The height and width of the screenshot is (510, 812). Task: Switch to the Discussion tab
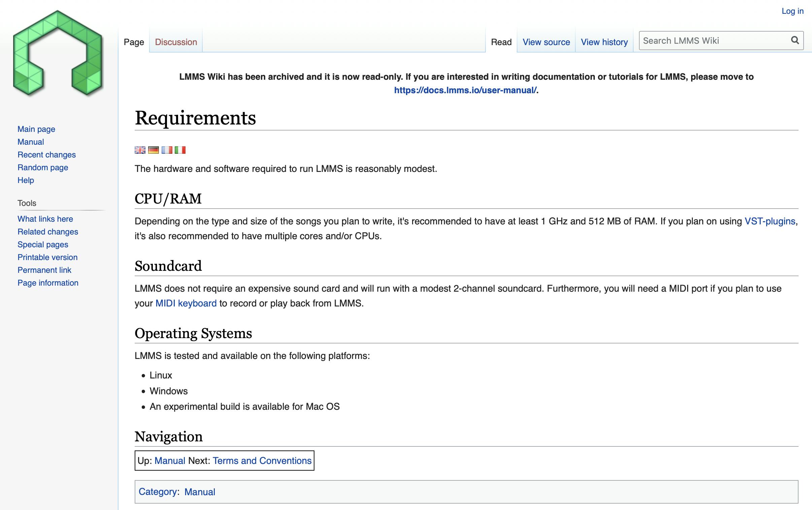tap(176, 42)
